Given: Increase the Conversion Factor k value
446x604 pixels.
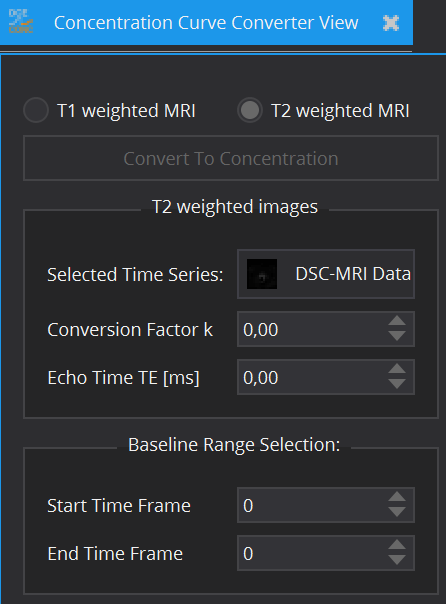Looking at the screenshot, I should pos(397,321).
